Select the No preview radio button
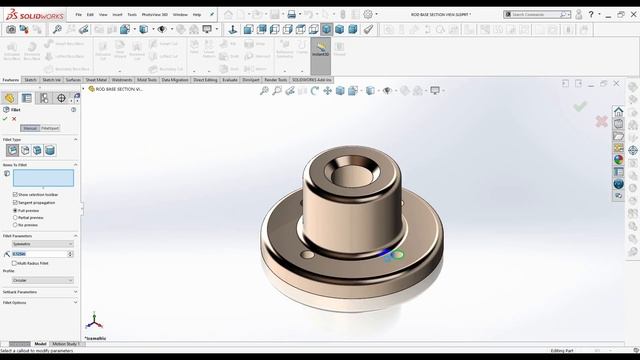 pyautogui.click(x=16, y=225)
